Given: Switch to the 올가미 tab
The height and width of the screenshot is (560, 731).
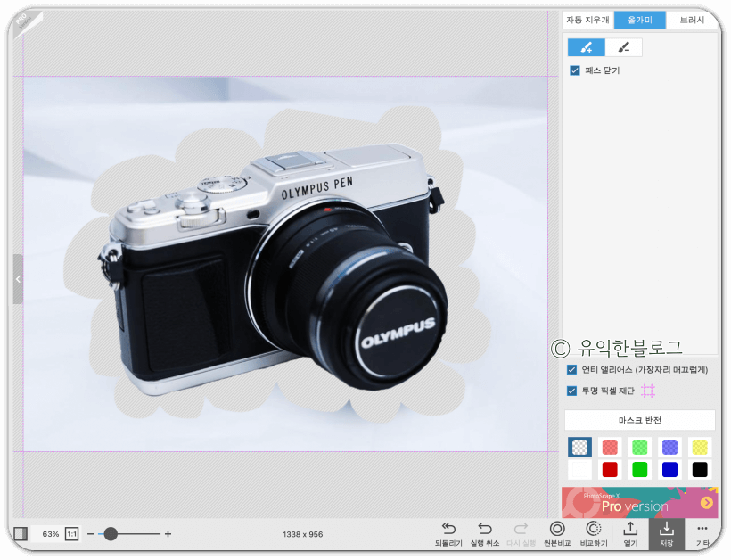Looking at the screenshot, I should 640,20.
